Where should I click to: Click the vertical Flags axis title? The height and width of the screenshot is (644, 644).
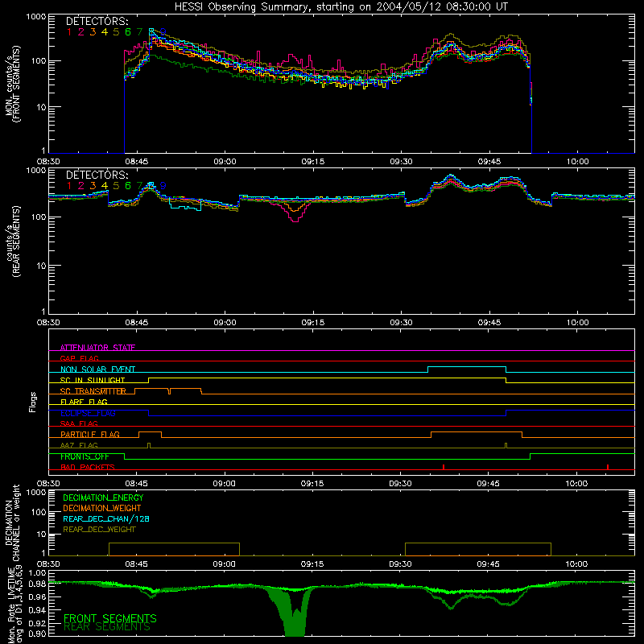click(x=33, y=402)
